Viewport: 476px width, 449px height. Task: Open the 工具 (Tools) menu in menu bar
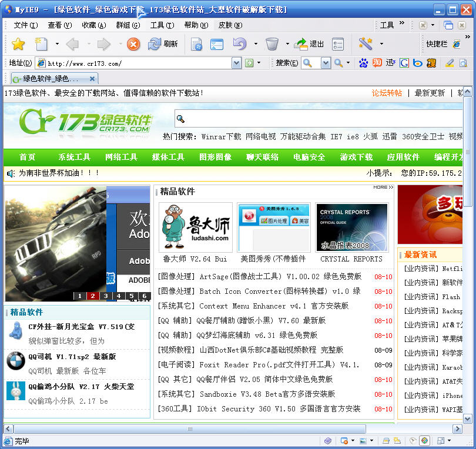pos(162,25)
